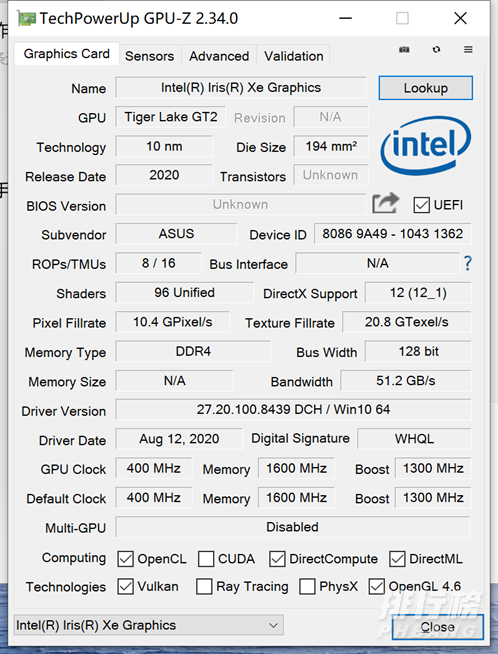498x654 pixels.
Task: Toggle the OpenCL checkbox
Action: (126, 559)
